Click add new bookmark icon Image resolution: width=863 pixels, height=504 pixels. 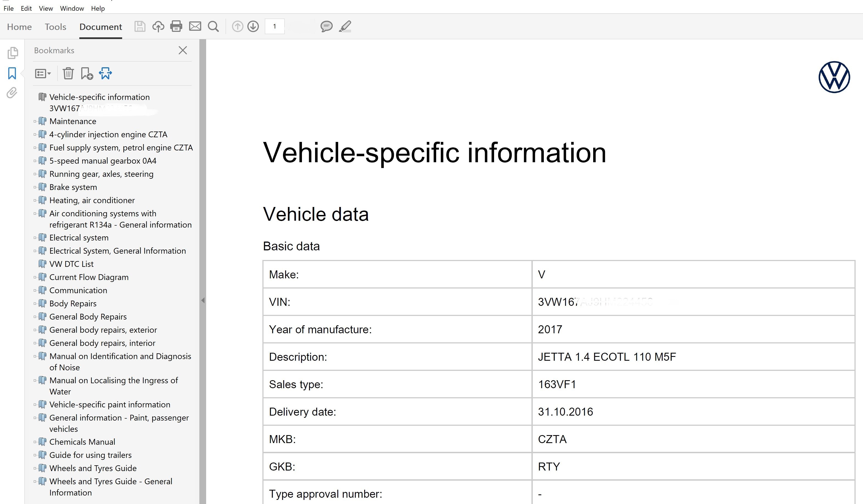(x=87, y=73)
